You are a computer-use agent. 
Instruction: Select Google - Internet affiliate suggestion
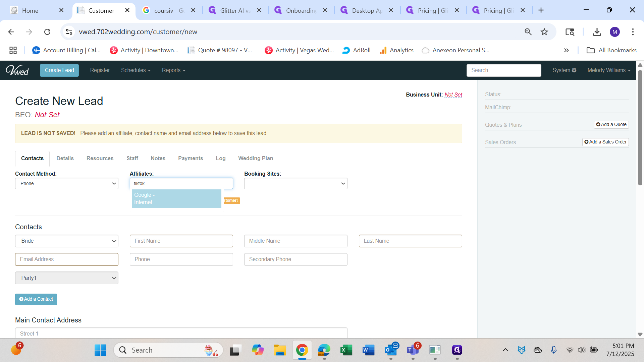click(176, 199)
